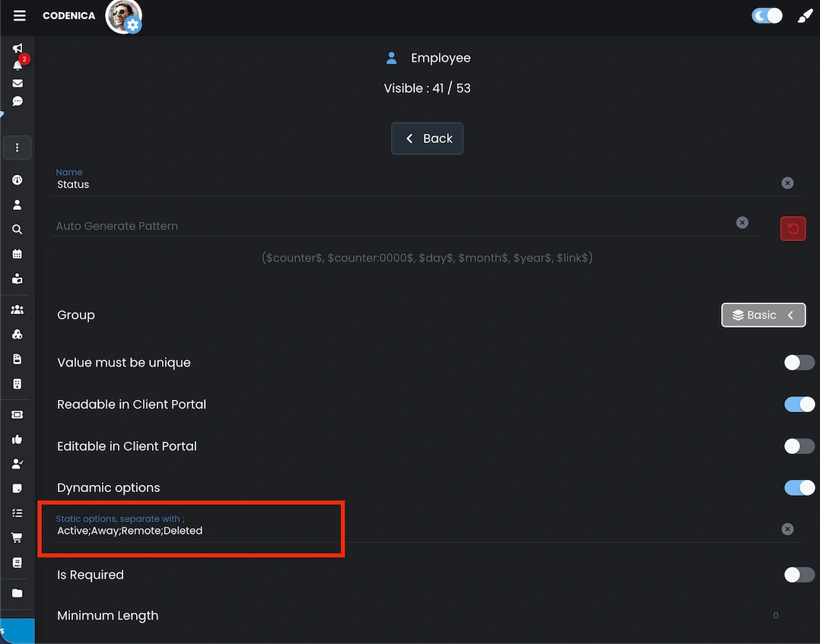Viewport: 820px width, 644px height.
Task: Click the red reset button near Auto Generate Pattern
Action: (793, 228)
